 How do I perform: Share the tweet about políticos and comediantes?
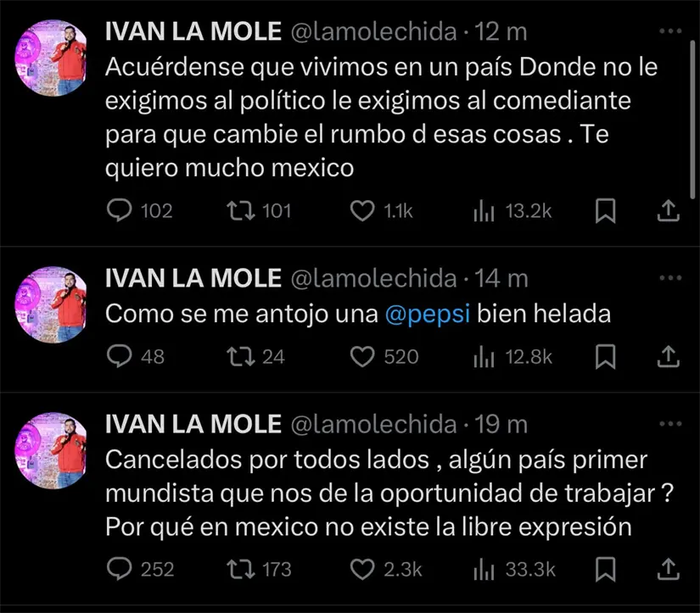tap(668, 211)
